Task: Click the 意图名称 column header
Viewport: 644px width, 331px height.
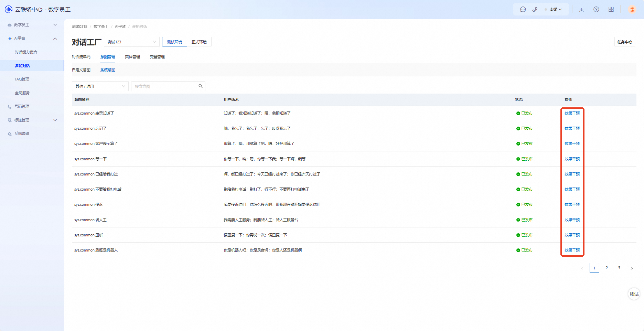Action: click(82, 99)
